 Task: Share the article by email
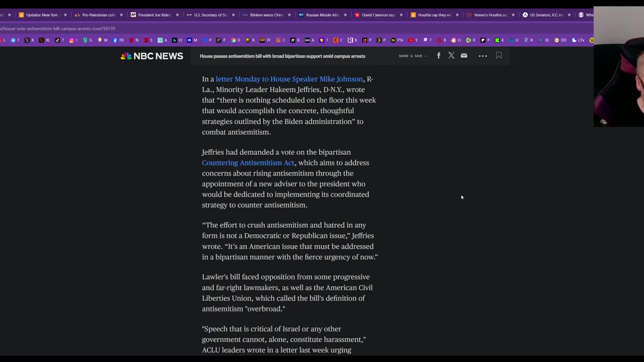pos(464,56)
